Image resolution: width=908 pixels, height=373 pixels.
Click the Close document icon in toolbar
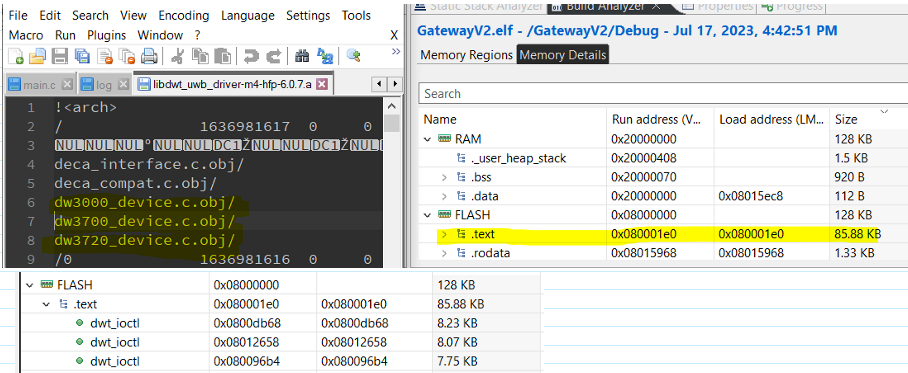(105, 56)
